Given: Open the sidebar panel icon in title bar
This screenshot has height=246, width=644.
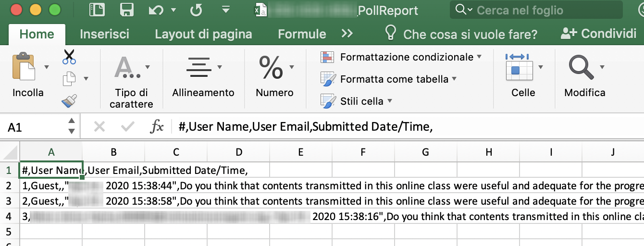Looking at the screenshot, I should click(x=97, y=10).
